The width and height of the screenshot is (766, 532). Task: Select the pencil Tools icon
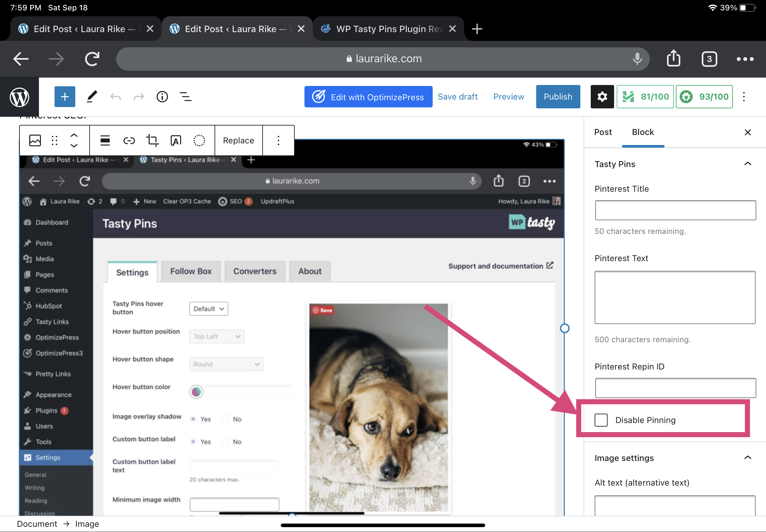tap(92, 97)
